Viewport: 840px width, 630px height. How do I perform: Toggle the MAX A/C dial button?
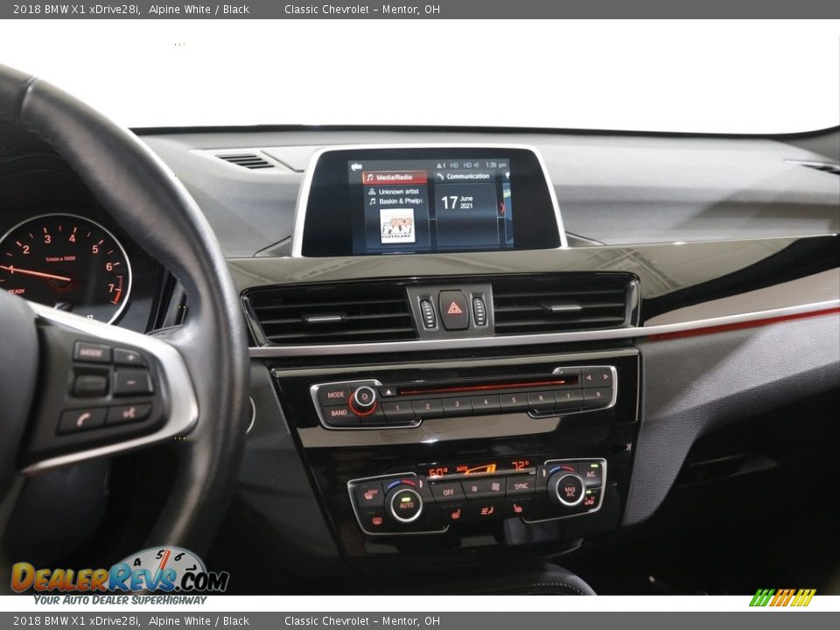[x=569, y=488]
